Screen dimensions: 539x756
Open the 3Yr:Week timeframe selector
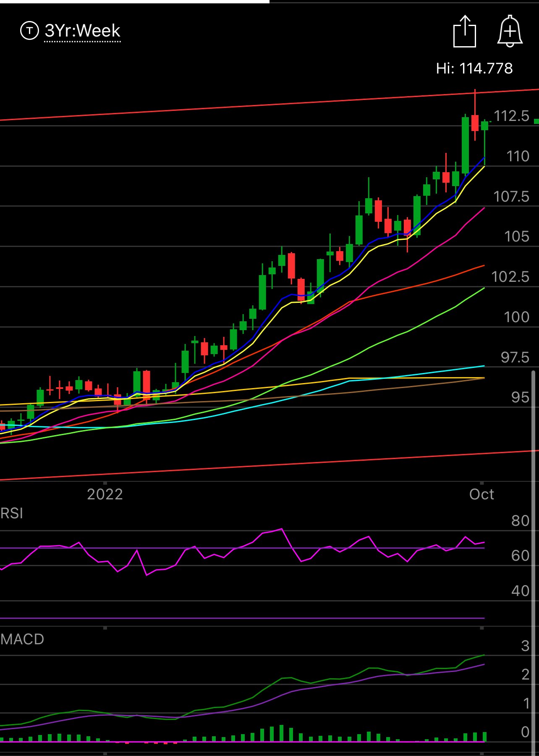coord(83,31)
